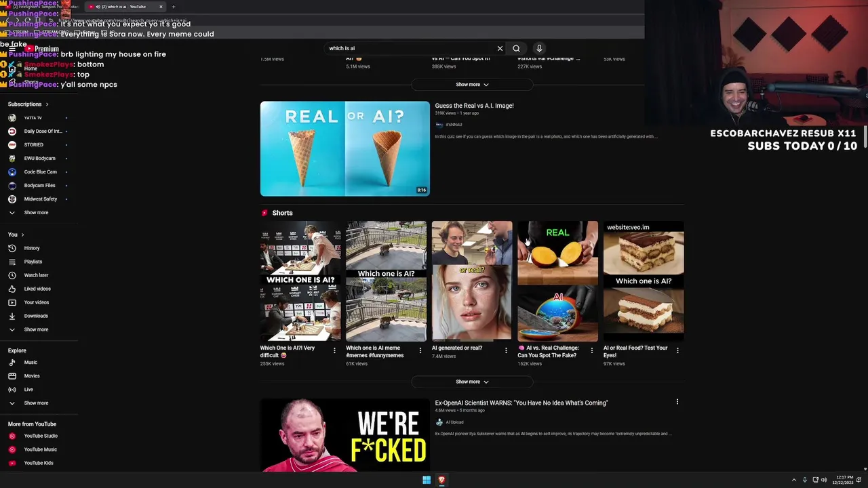Open YouTube Premium home logo

tap(43, 49)
